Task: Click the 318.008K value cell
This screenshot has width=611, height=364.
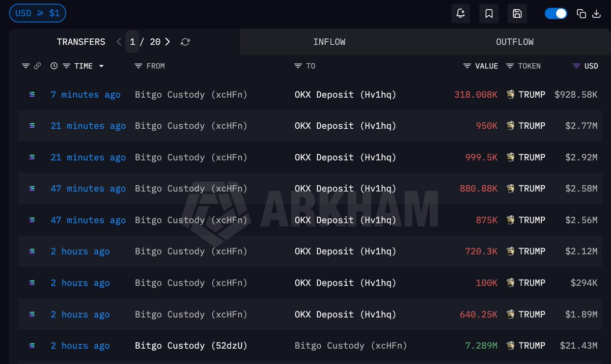Action: click(476, 95)
